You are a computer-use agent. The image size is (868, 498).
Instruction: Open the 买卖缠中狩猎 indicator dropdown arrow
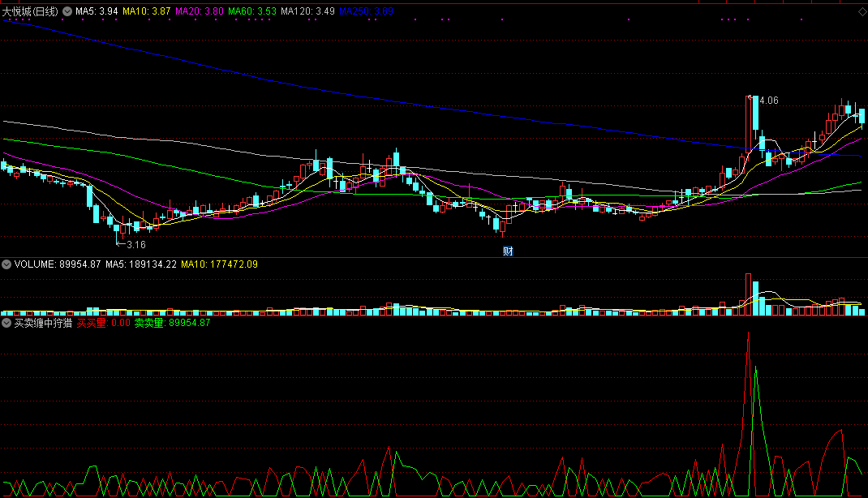6,323
